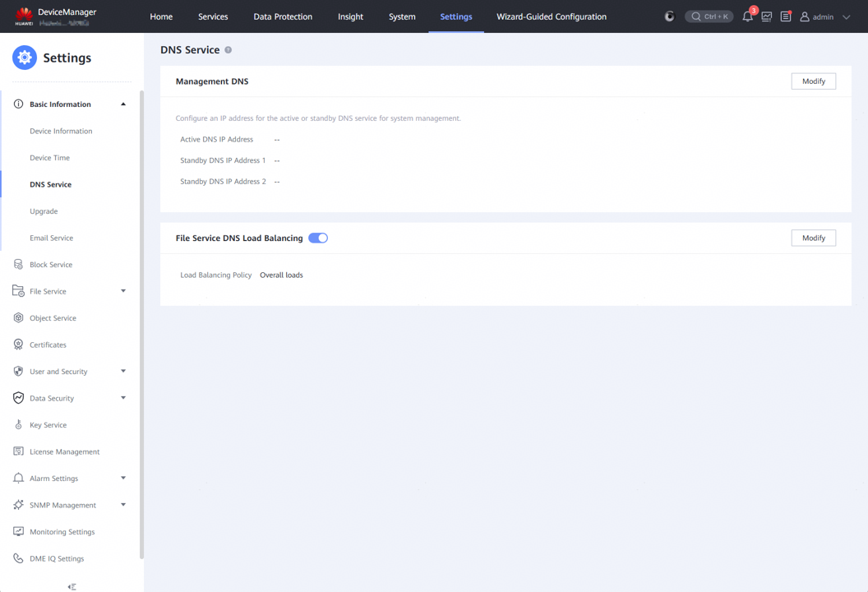Expand the User and Security submenu
Image resolution: width=868 pixels, height=592 pixels.
tap(123, 372)
